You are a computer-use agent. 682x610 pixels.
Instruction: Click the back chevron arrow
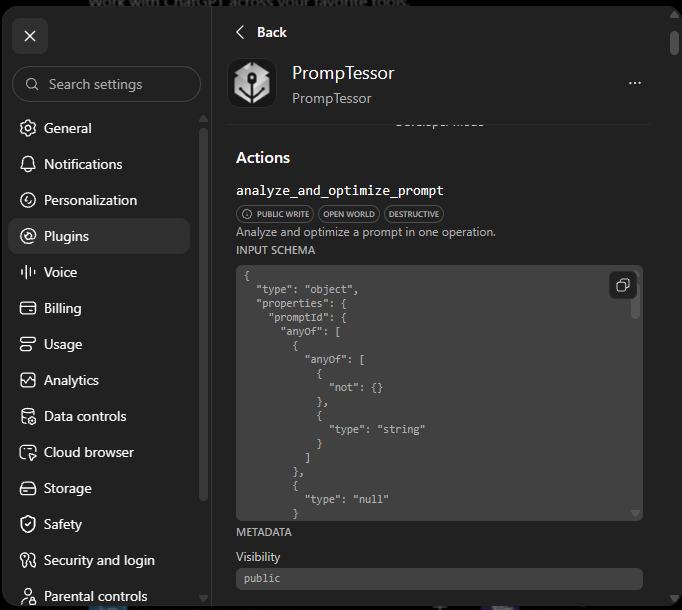(240, 32)
